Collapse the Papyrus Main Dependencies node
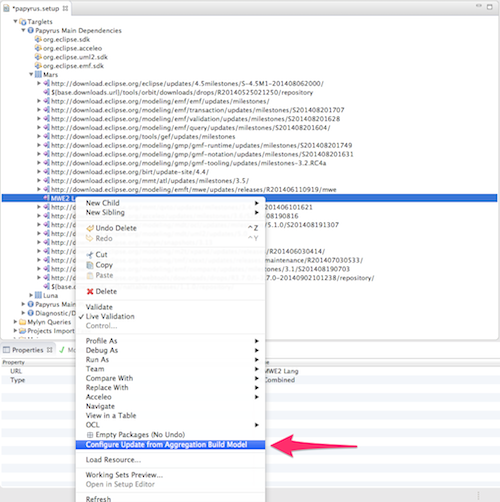500x502 pixels. (x=23, y=30)
